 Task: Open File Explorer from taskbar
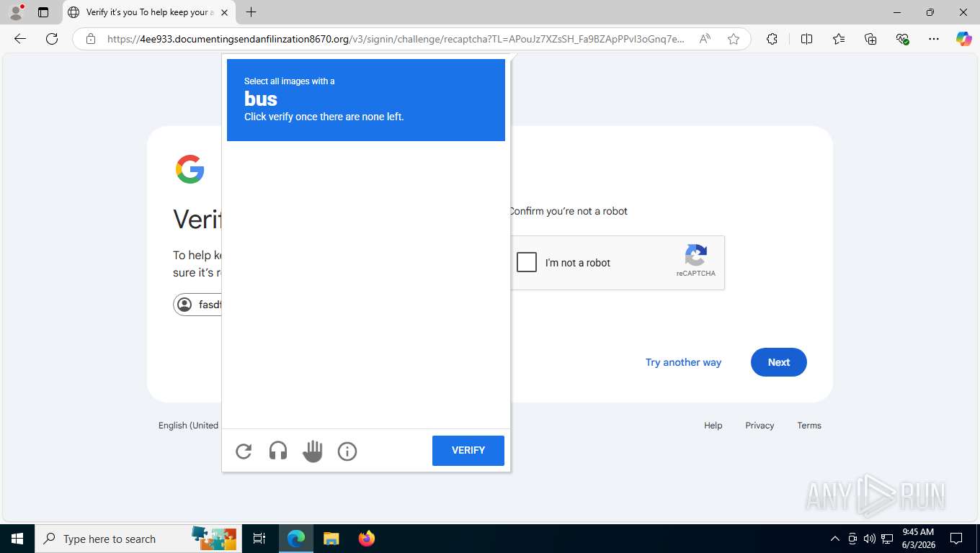[331, 539]
